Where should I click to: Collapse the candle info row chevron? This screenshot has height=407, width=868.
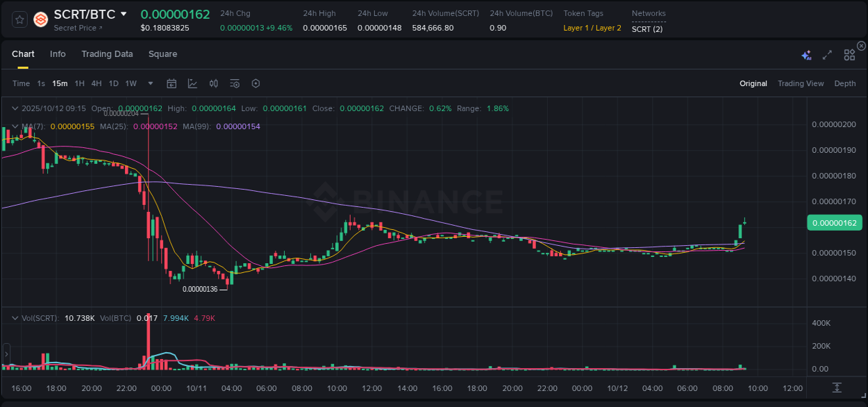(x=15, y=108)
